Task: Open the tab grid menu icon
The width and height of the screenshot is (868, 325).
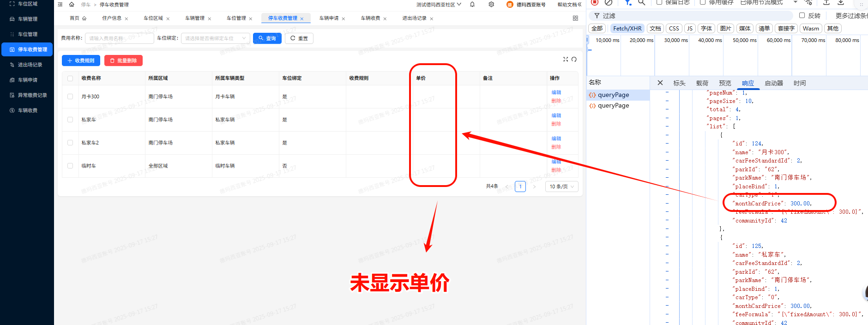Action: 575,18
